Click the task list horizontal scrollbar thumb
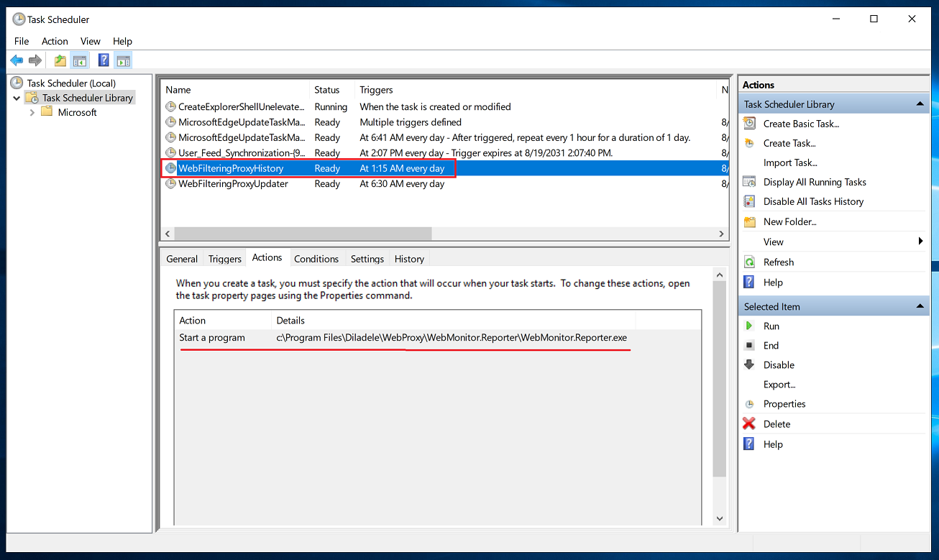Screen dimensions: 939x560 click(x=303, y=234)
